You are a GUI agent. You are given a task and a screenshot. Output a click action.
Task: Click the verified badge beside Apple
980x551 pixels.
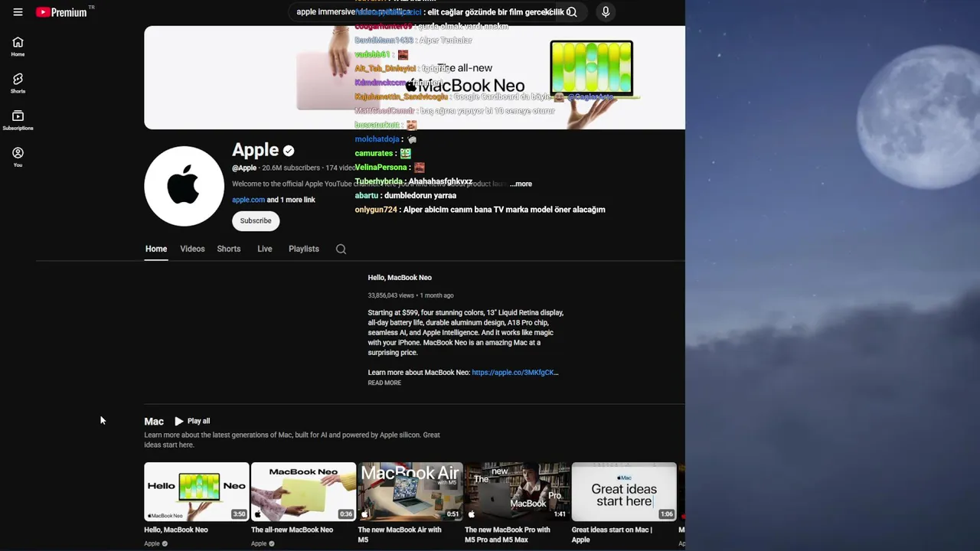289,151
